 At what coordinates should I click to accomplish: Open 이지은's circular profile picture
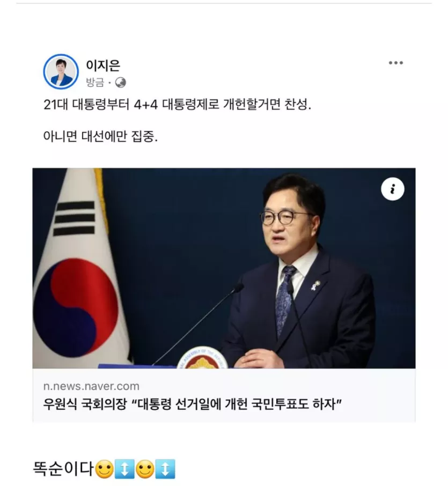[x=61, y=71]
